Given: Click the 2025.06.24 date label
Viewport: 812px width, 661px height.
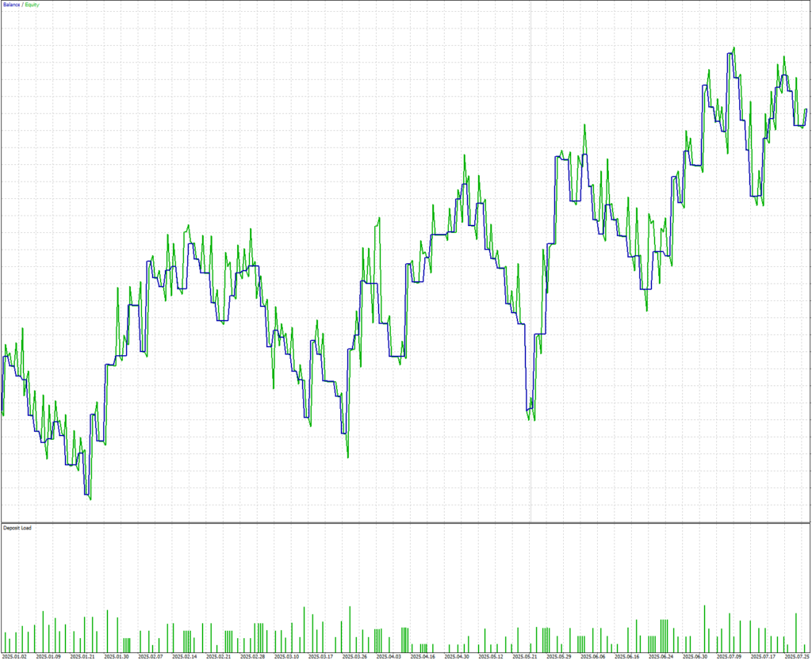Looking at the screenshot, I should [x=661, y=656].
